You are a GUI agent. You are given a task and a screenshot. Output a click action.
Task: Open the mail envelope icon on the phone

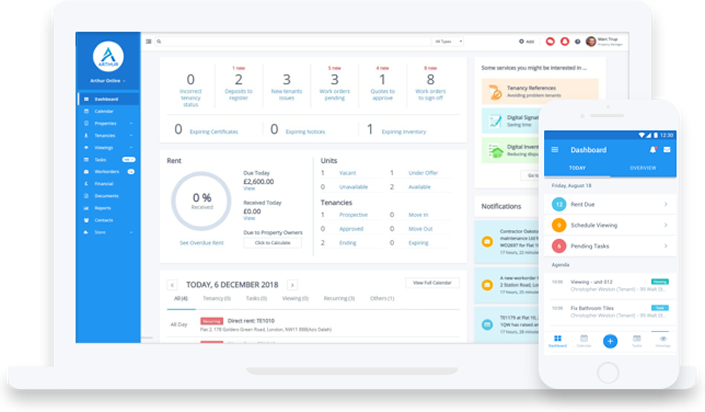click(x=667, y=150)
